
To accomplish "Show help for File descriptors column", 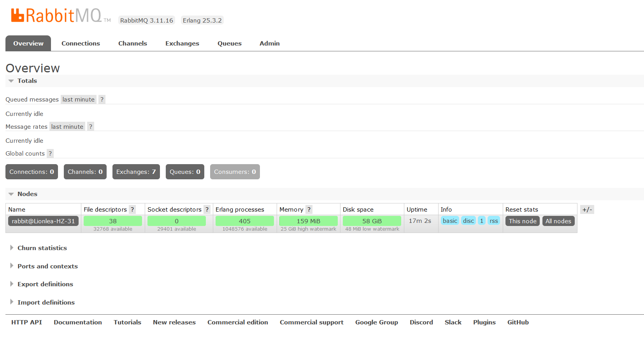I will [x=132, y=210].
